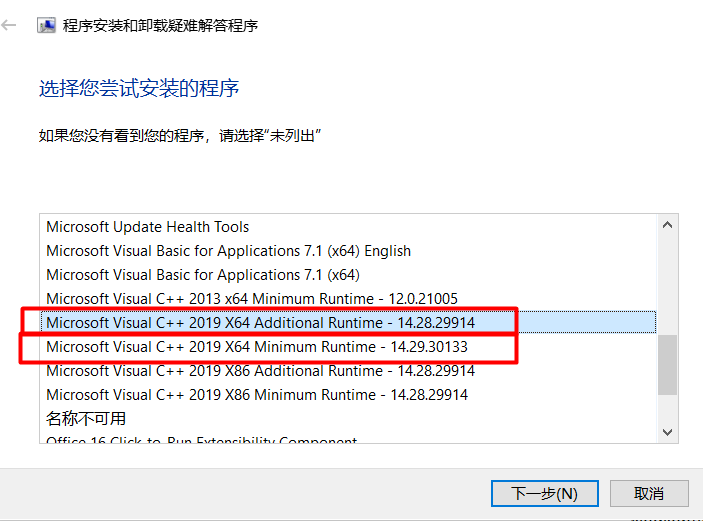The width and height of the screenshot is (703, 521).
Task: Click the list scroll up arrow
Action: (x=667, y=225)
